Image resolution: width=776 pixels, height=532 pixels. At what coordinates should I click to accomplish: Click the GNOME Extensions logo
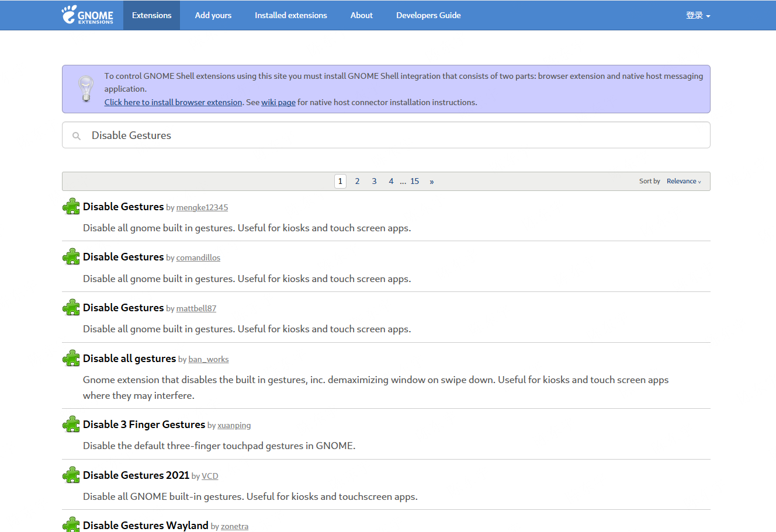[88, 15]
